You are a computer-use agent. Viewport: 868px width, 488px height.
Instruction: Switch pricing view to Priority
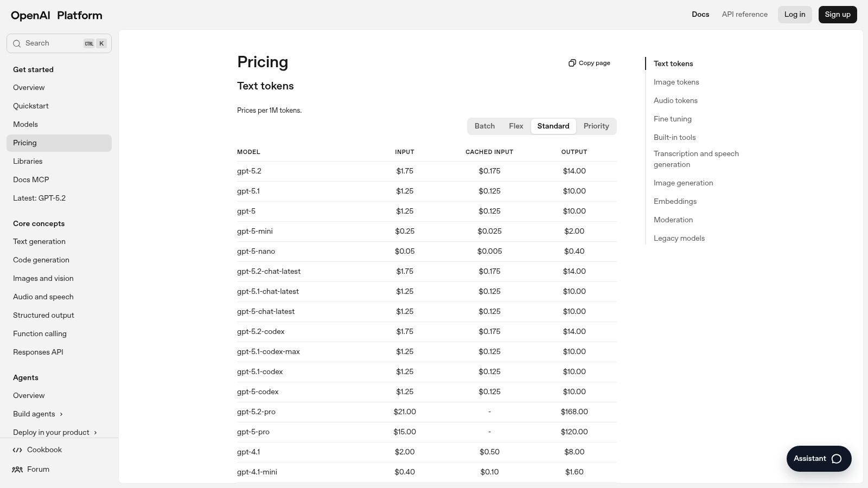tap(596, 126)
